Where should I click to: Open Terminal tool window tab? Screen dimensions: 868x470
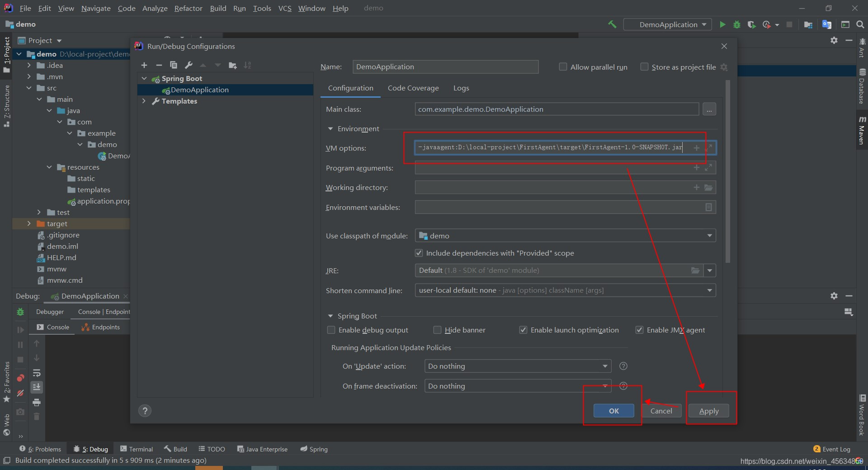click(137, 449)
